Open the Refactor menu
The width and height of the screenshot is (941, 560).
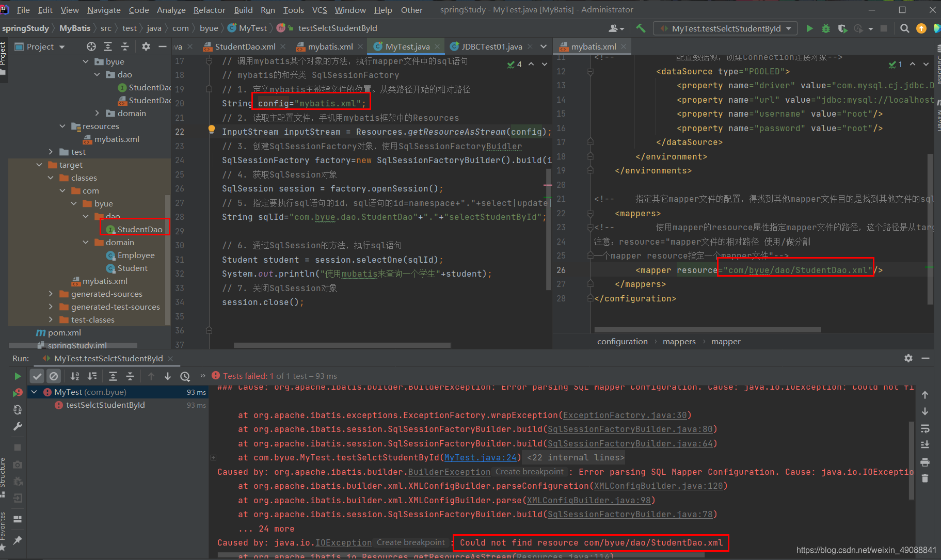209,10
